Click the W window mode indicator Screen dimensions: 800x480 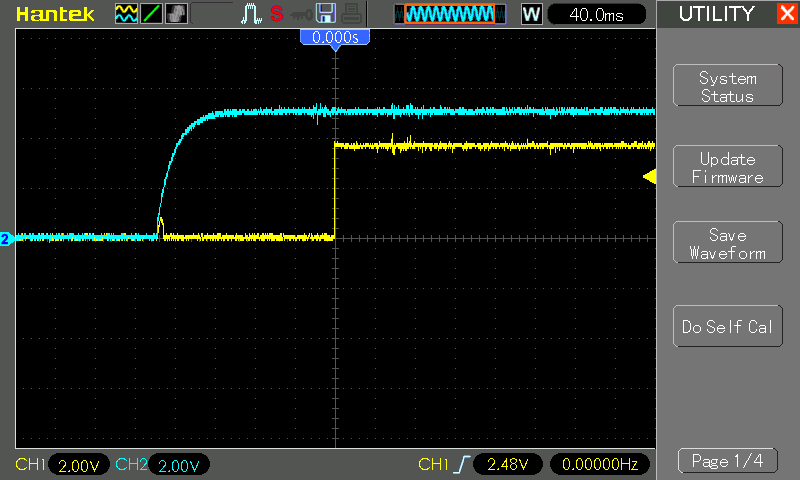tap(531, 14)
